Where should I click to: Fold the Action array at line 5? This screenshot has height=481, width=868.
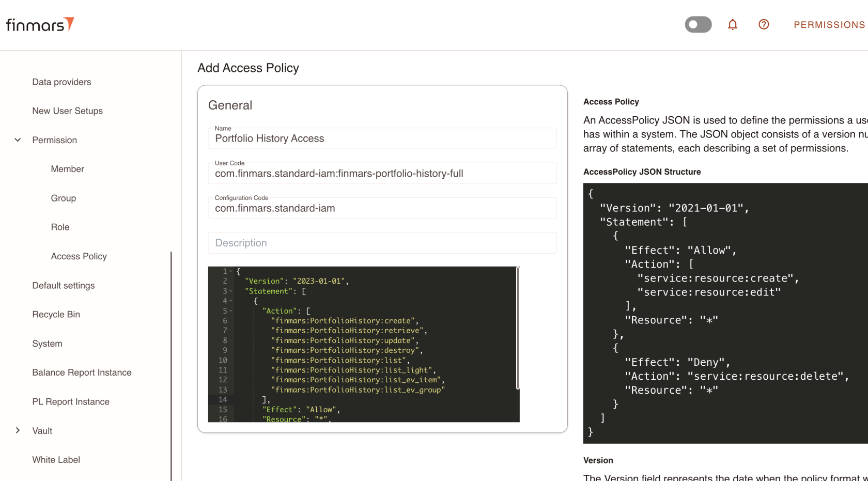[x=231, y=311]
